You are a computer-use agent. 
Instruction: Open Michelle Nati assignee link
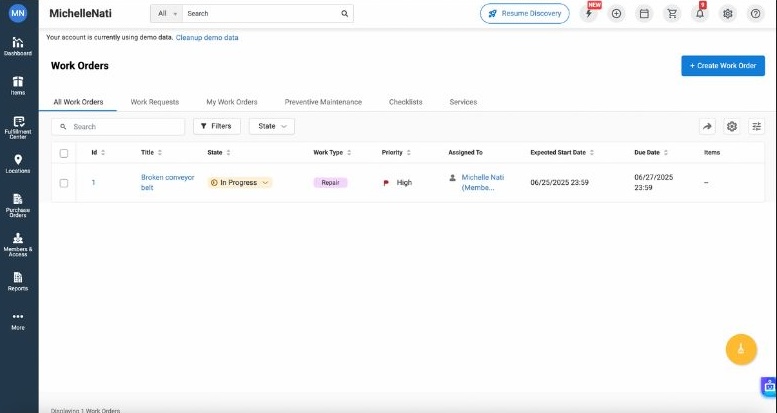pyautogui.click(x=483, y=182)
